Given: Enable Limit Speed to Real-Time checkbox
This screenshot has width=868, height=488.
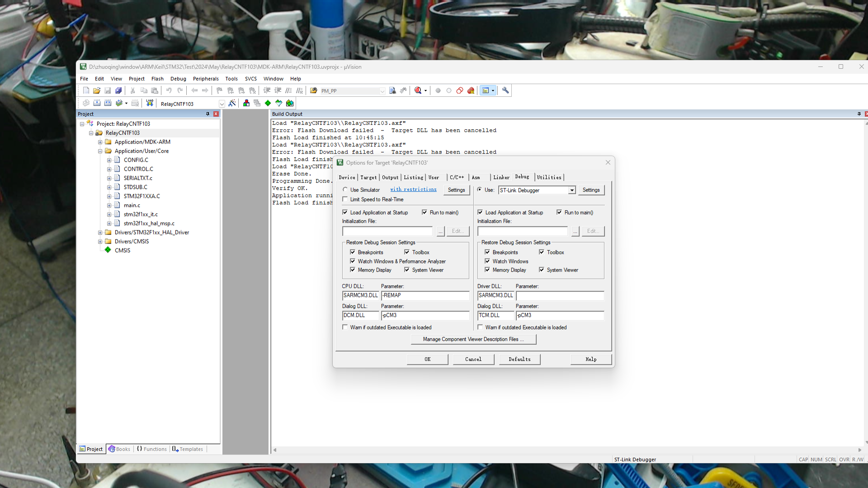Looking at the screenshot, I should (345, 199).
